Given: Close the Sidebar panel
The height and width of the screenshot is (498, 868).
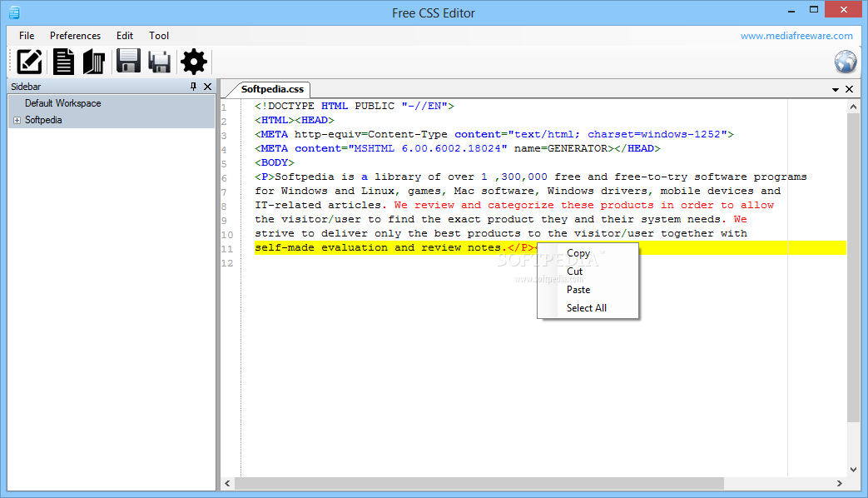Looking at the screenshot, I should 207,87.
